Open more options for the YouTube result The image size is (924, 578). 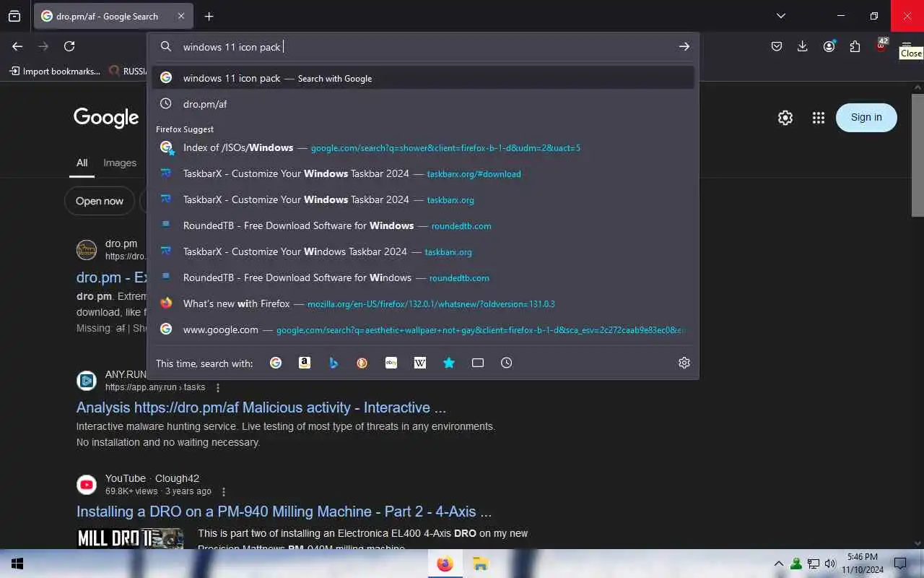point(224,492)
